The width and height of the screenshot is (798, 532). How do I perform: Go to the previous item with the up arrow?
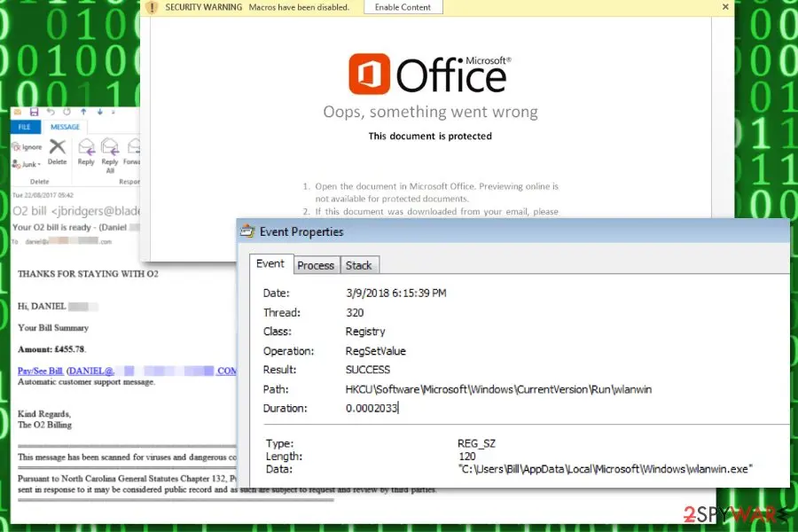coord(83,112)
